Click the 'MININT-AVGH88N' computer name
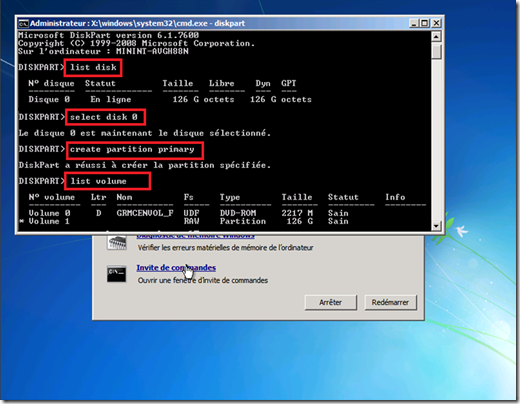This screenshot has width=520, height=404. 152,51
